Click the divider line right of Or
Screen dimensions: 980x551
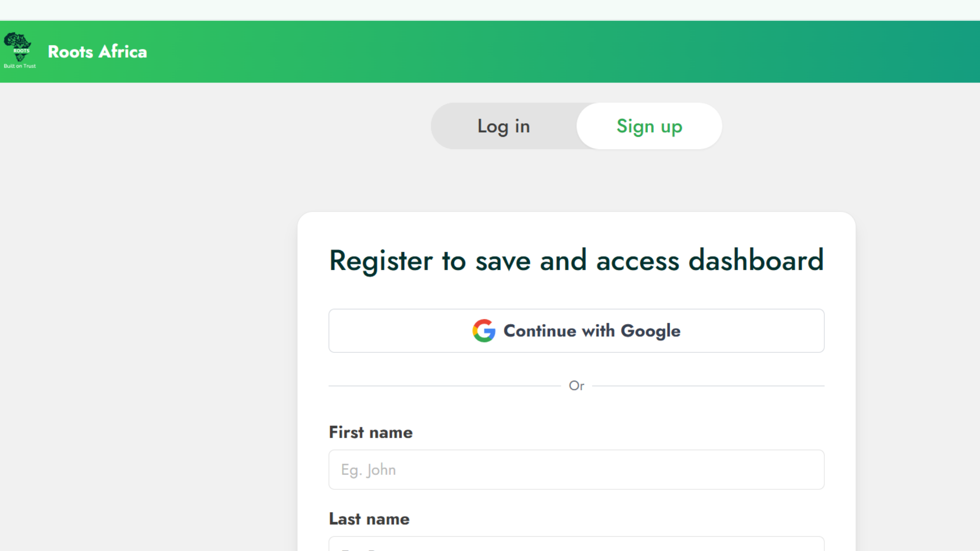pyautogui.click(x=708, y=386)
